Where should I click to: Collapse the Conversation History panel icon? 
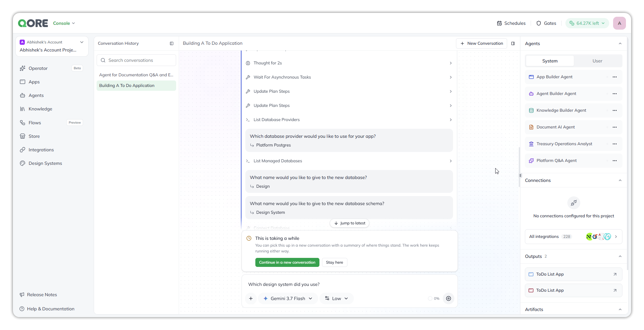(x=172, y=43)
